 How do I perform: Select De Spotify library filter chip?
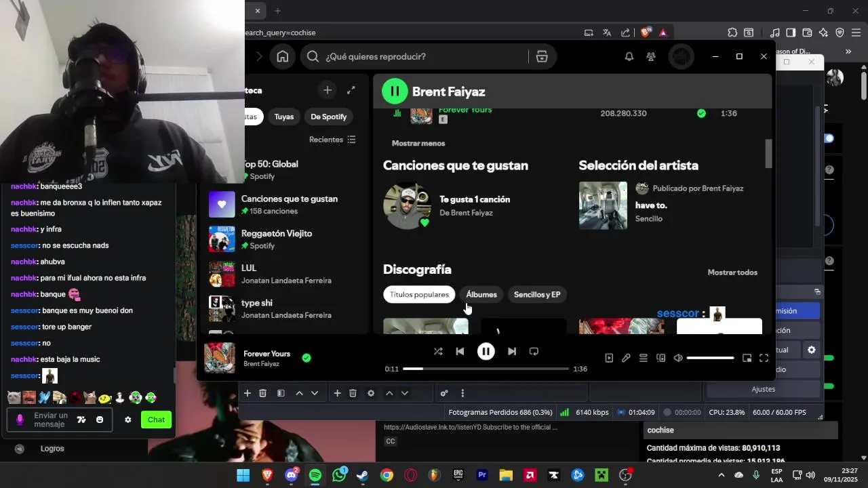pos(329,117)
